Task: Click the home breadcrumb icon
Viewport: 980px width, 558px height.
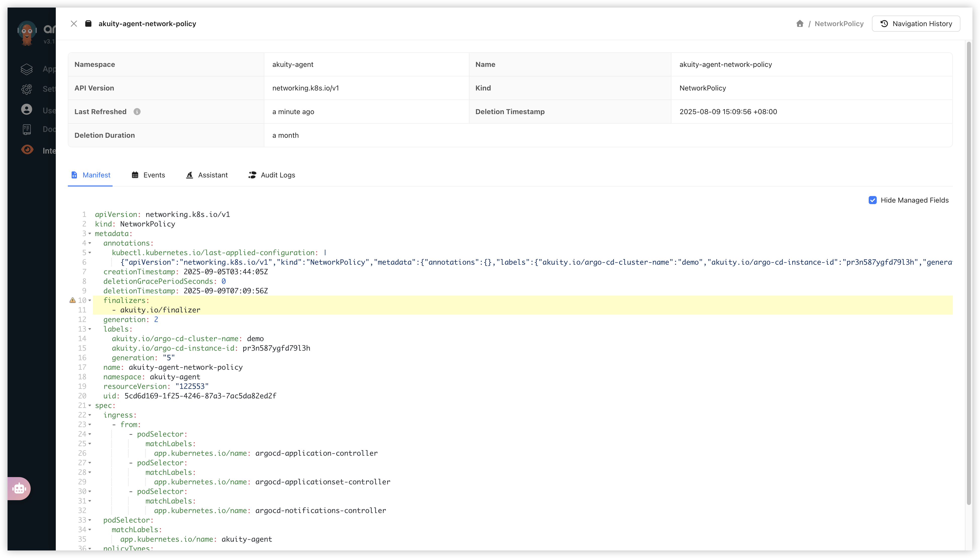Action: (800, 24)
